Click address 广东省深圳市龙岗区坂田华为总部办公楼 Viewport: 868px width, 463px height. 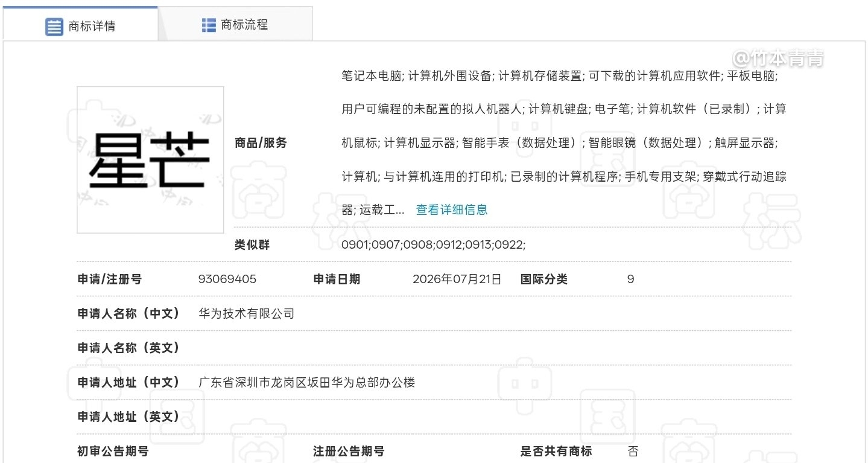tap(307, 382)
